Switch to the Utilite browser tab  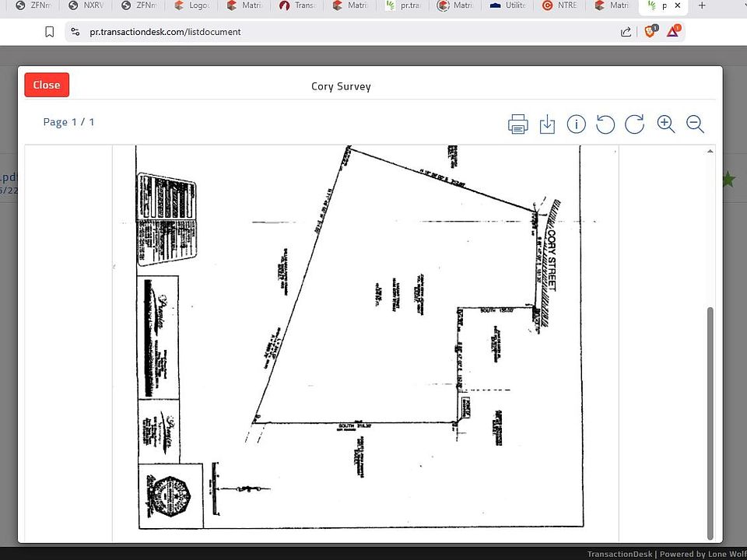click(508, 5)
